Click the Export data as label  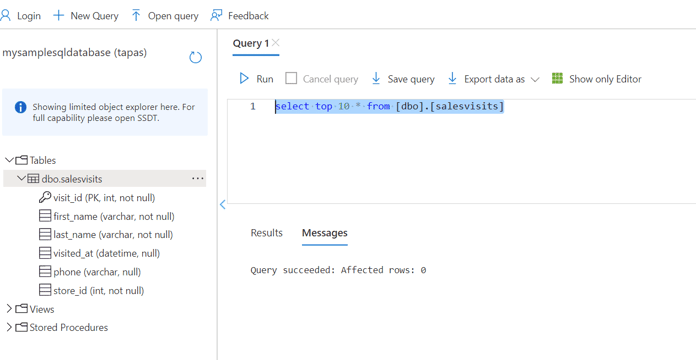pos(494,79)
